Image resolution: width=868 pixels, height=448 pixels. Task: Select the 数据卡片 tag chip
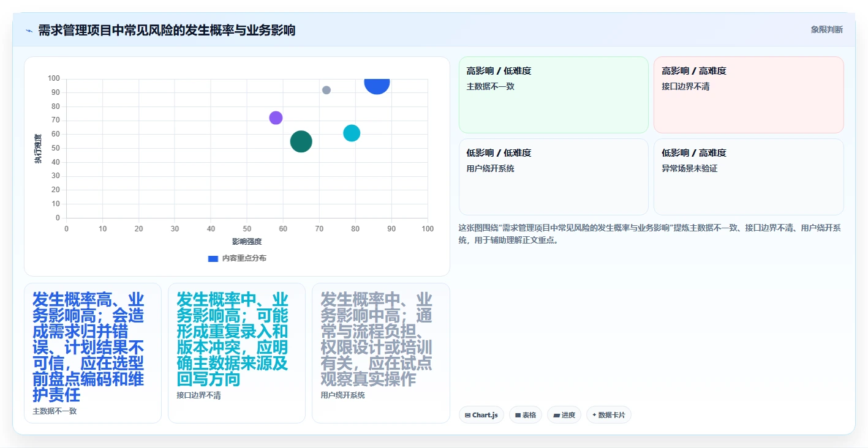coord(608,415)
